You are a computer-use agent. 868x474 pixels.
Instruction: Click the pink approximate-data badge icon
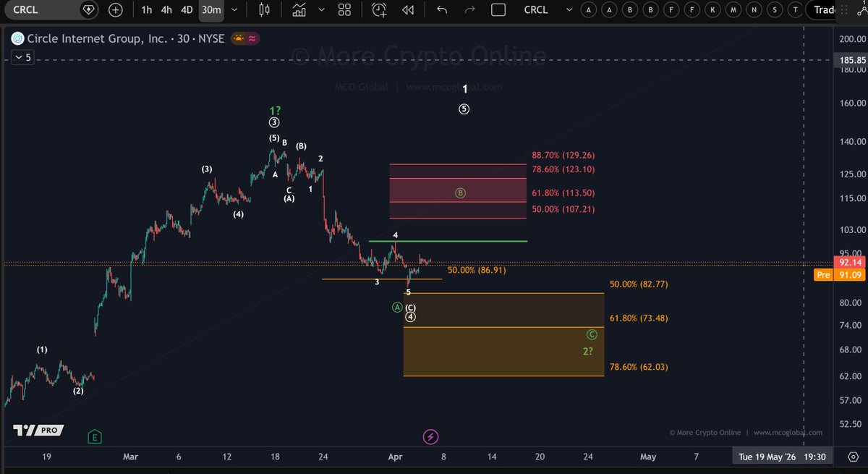pos(254,38)
